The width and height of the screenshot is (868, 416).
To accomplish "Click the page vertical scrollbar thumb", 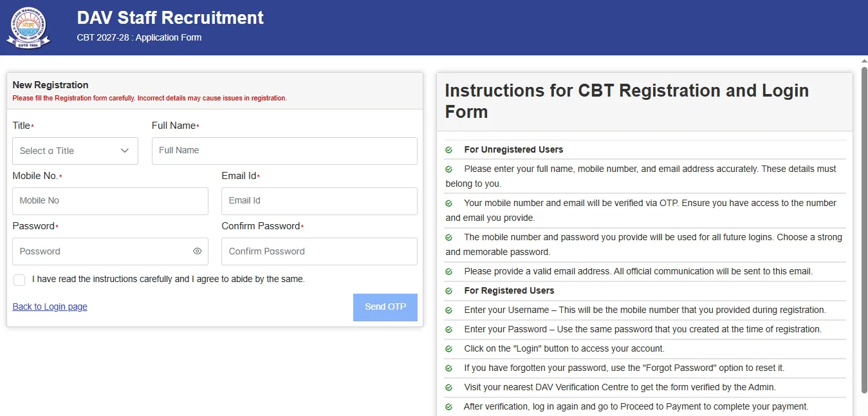I will coord(864,230).
